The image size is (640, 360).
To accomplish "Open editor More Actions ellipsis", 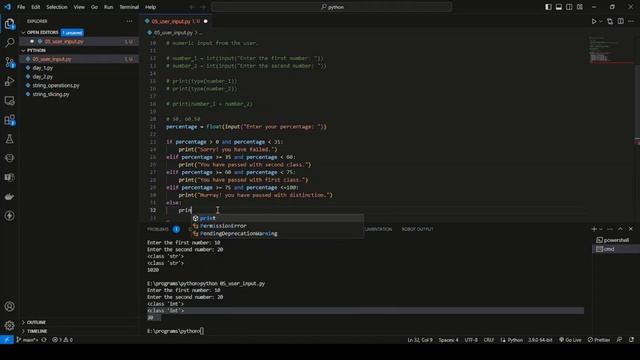I will 631,21.
